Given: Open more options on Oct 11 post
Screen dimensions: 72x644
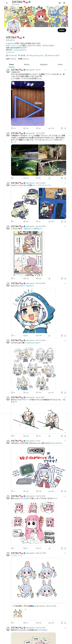Looking at the screenshot, I should 65,70.
